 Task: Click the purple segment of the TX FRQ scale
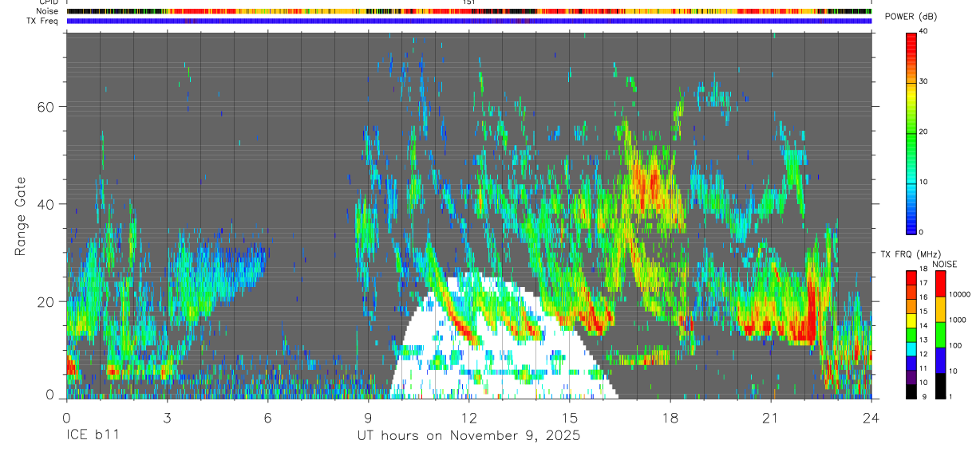(911, 377)
